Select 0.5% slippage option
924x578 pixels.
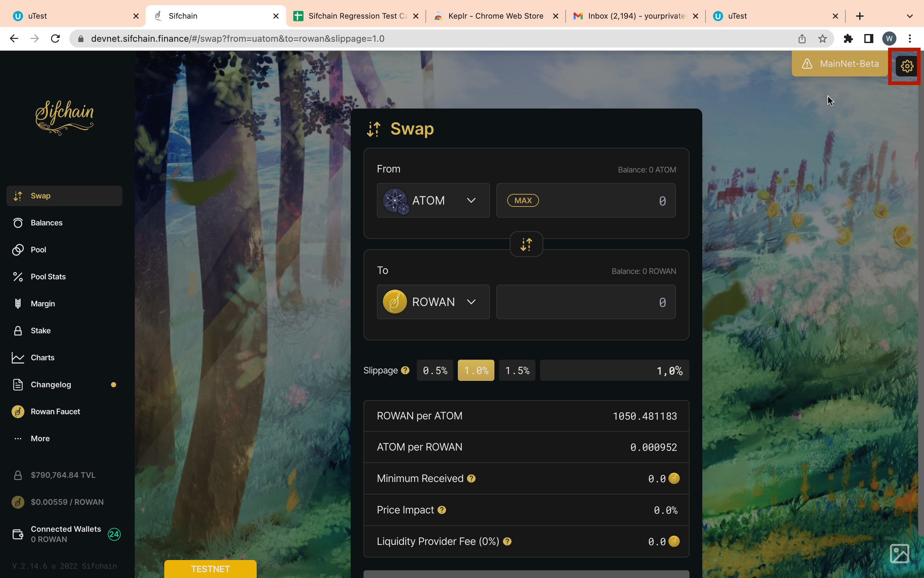coord(435,370)
